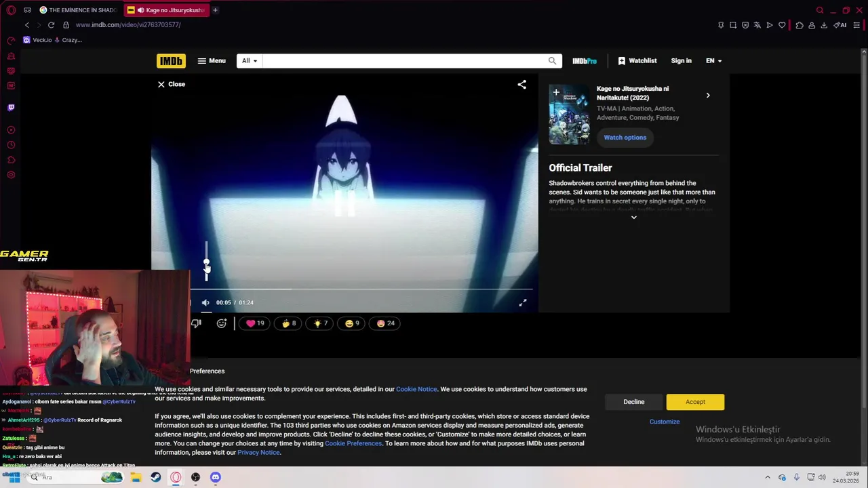This screenshot has width=868, height=488.
Task: Open Extensions cube in sidebar
Action: [11, 160]
